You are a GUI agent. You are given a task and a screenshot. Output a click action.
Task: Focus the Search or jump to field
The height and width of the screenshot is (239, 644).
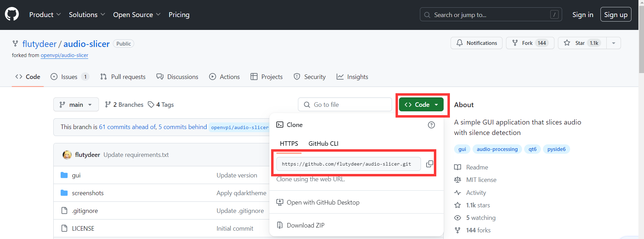pos(491,15)
